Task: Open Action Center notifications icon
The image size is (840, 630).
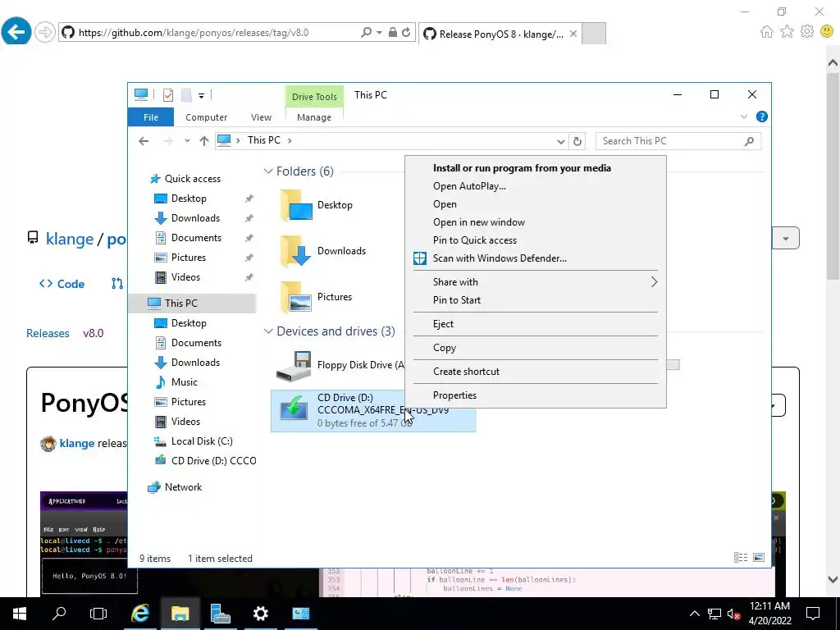Action: tap(813, 614)
